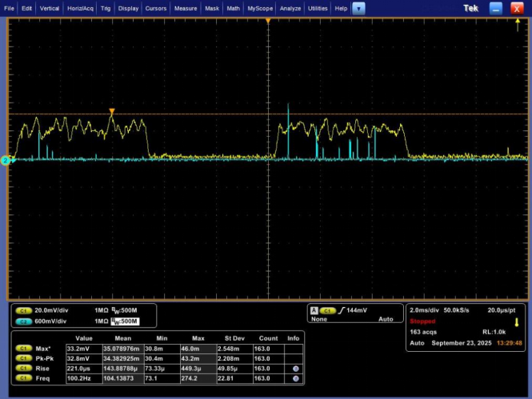Click the C2 vertical scale 600mV/div

(50, 321)
